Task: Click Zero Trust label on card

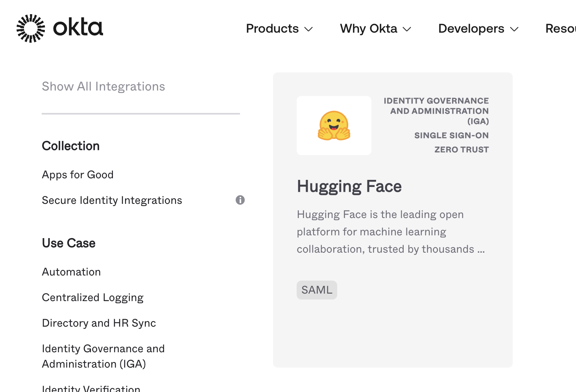Action: [x=462, y=150]
